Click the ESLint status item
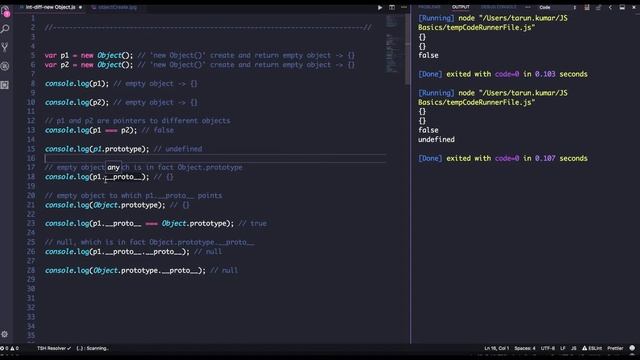 pos(592,348)
